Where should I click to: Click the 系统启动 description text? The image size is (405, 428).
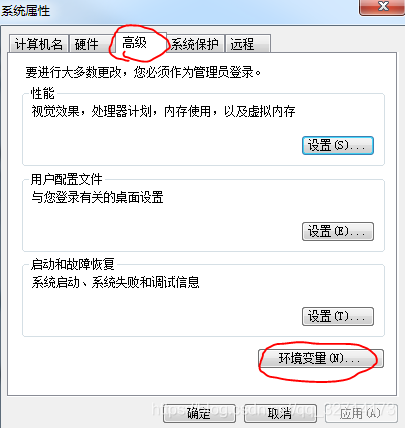click(115, 282)
